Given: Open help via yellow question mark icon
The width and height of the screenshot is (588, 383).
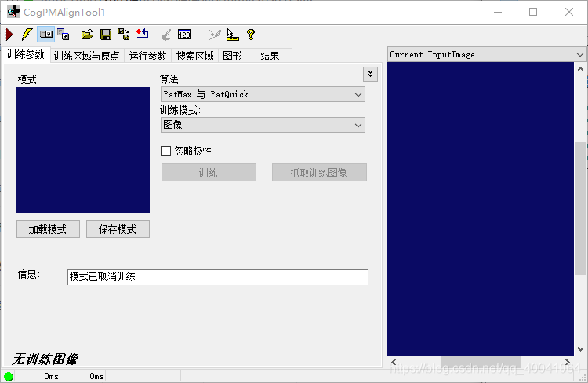Looking at the screenshot, I should coord(251,35).
